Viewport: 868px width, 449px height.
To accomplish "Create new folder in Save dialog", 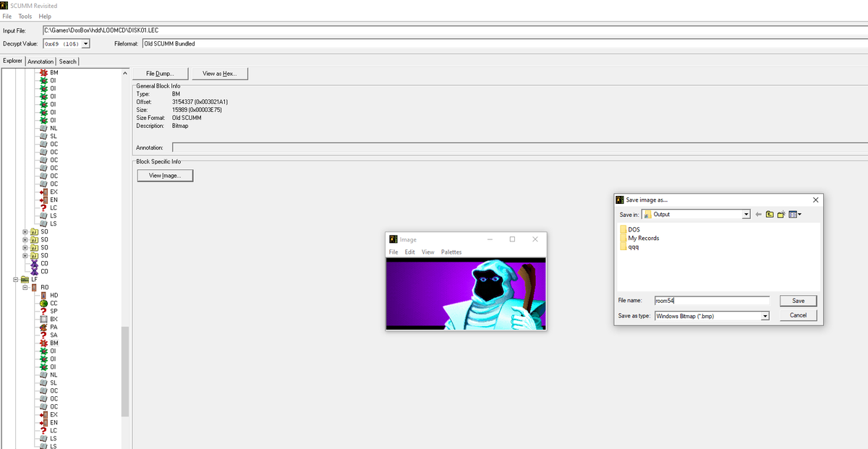I will tap(781, 214).
